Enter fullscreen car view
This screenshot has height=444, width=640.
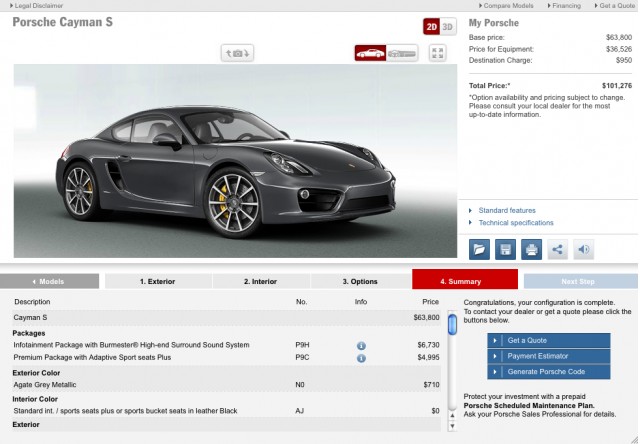[437, 53]
